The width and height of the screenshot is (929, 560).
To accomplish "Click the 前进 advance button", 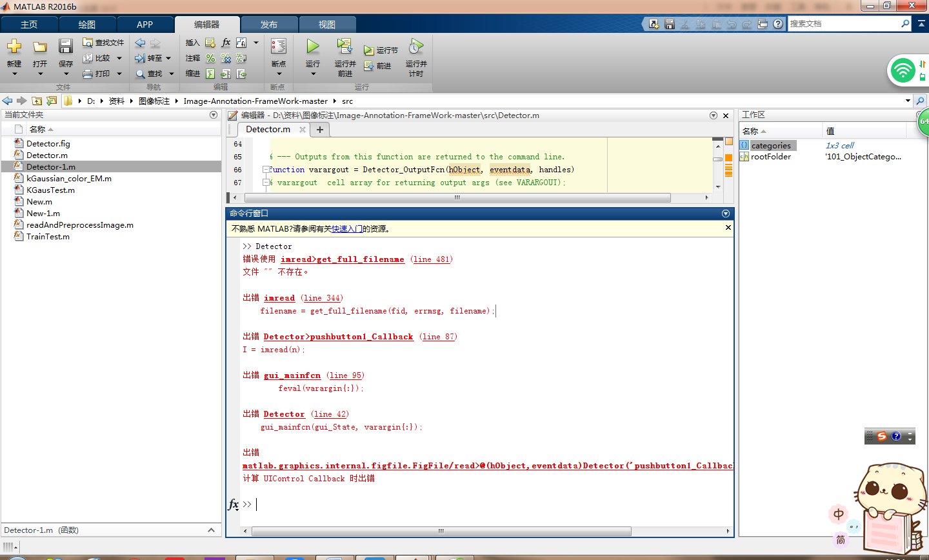I will coord(377,66).
